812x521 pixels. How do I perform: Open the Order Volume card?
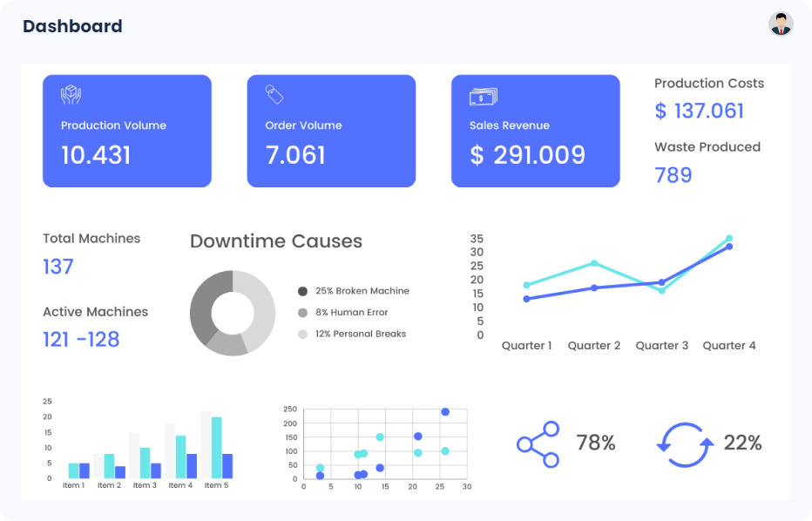(331, 131)
